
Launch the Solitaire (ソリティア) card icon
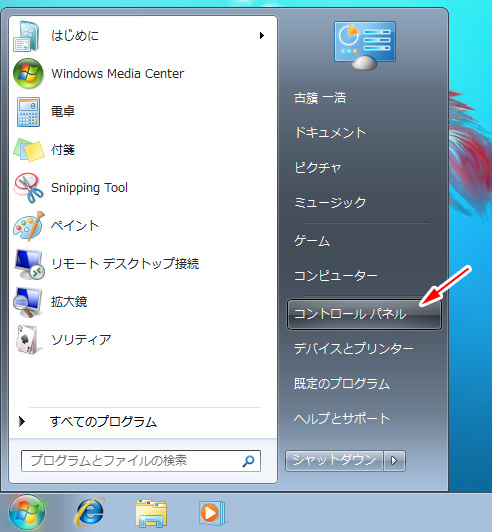click(27, 340)
